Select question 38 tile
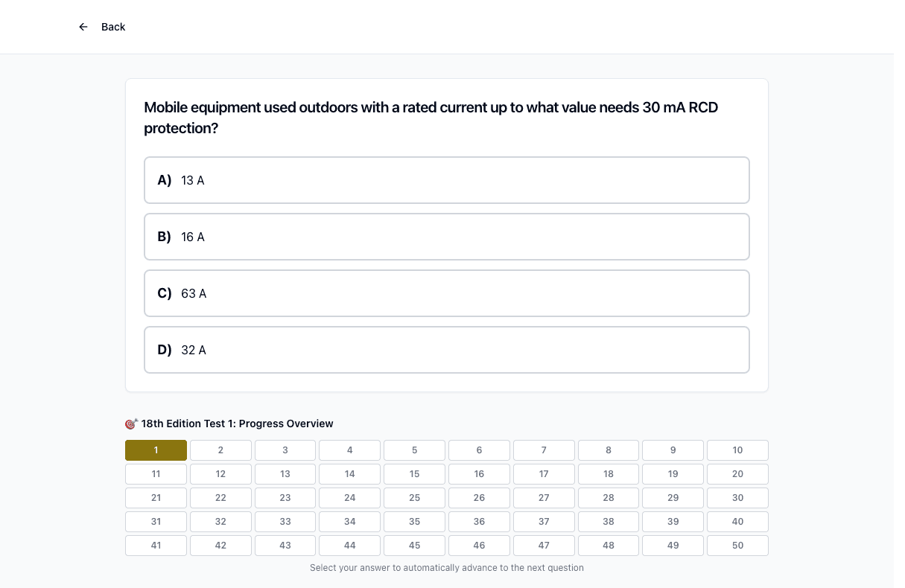 [x=609, y=522]
